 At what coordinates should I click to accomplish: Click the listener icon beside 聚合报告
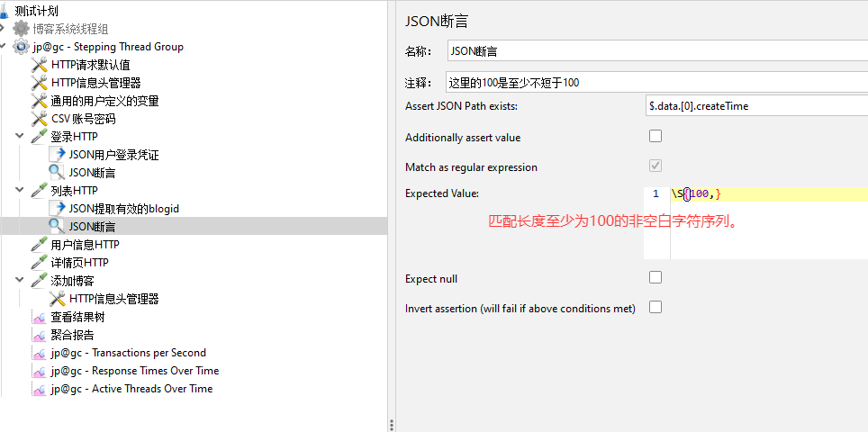pos(40,335)
